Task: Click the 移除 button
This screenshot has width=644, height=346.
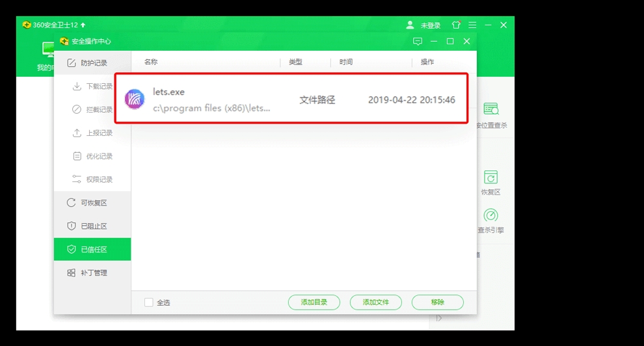Action: click(437, 302)
